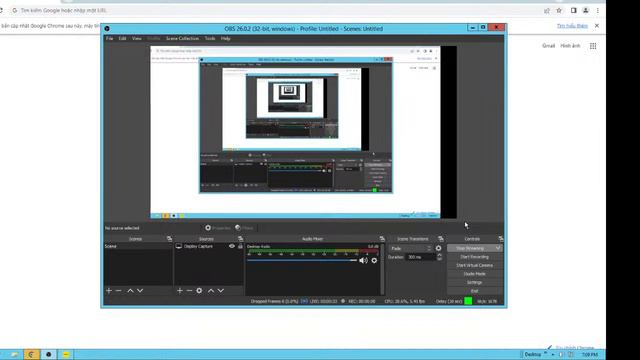Decrease transition Duration with down stepper

(439, 259)
